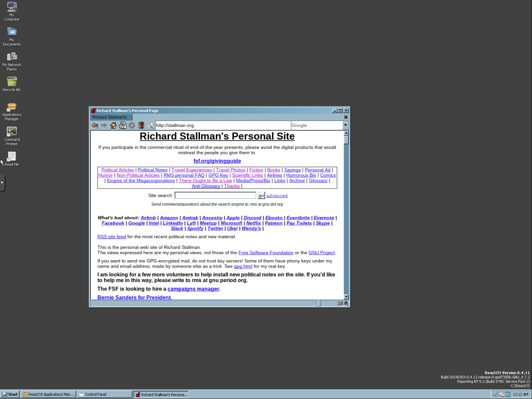Open the Microsoft what's-bad link
Screen dimensions: 532x399
[x=232, y=223]
